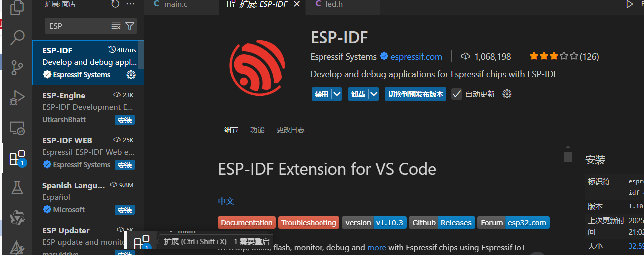
Task: Click the extensions list scrollbar
Action: click(x=141, y=55)
